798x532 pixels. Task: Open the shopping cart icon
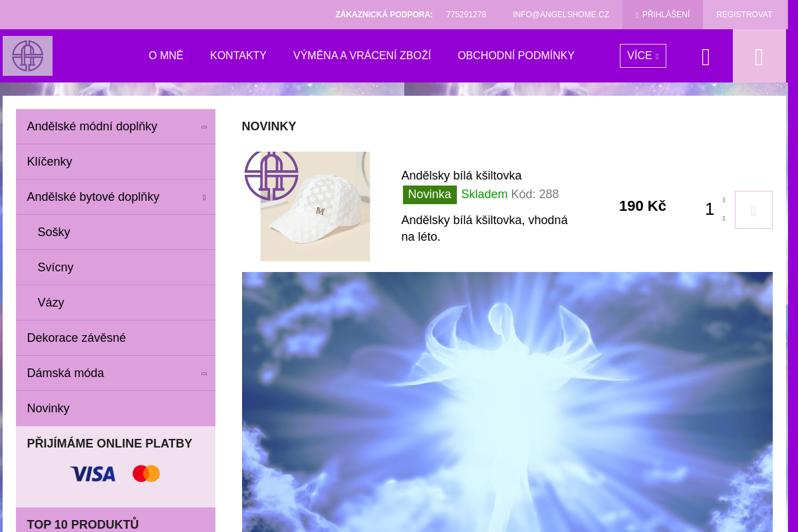tap(759, 56)
